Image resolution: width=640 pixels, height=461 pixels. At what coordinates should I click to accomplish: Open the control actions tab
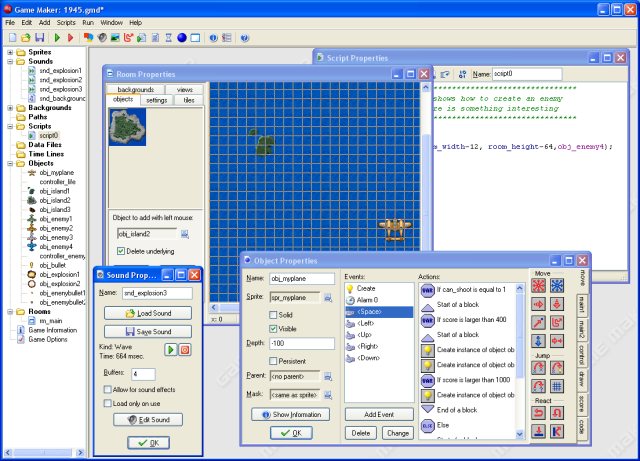tap(582, 355)
